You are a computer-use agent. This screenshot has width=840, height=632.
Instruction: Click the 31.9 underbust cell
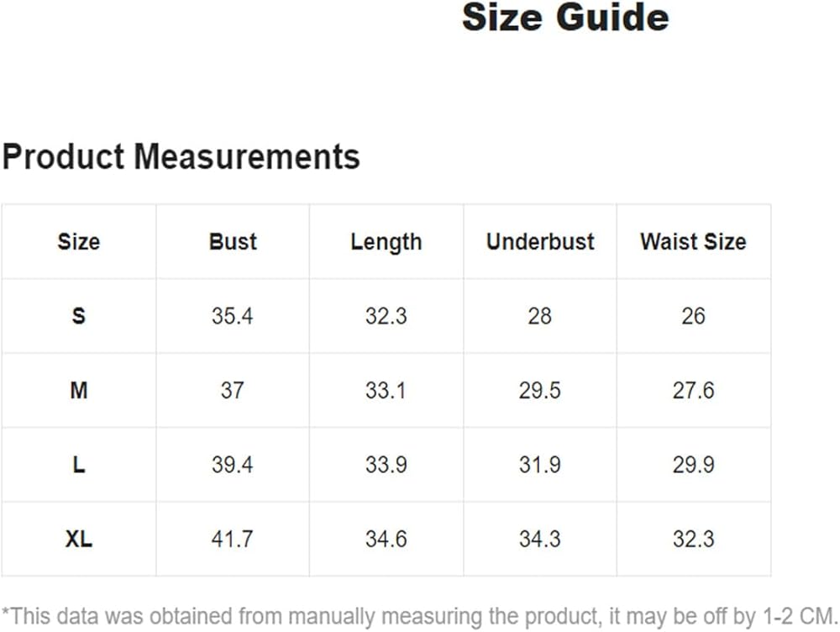point(540,465)
